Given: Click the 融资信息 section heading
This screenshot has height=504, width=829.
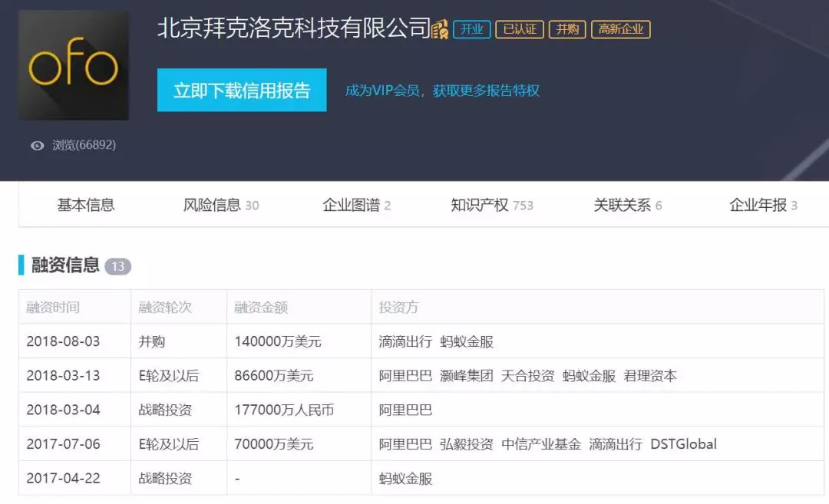Looking at the screenshot, I should point(65,265).
